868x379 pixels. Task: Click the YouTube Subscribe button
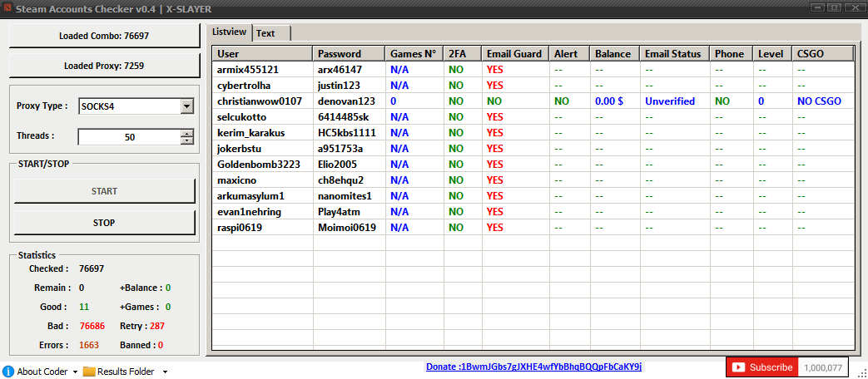point(763,367)
